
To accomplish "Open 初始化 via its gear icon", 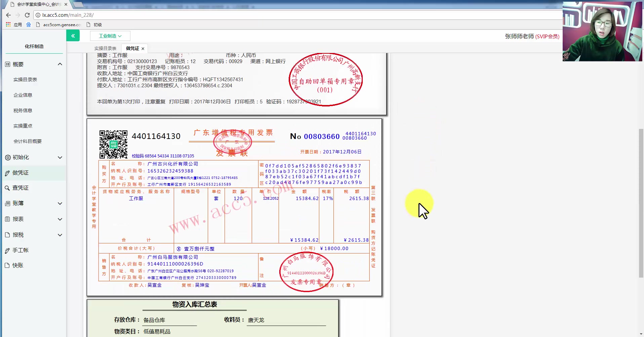I will (7, 157).
